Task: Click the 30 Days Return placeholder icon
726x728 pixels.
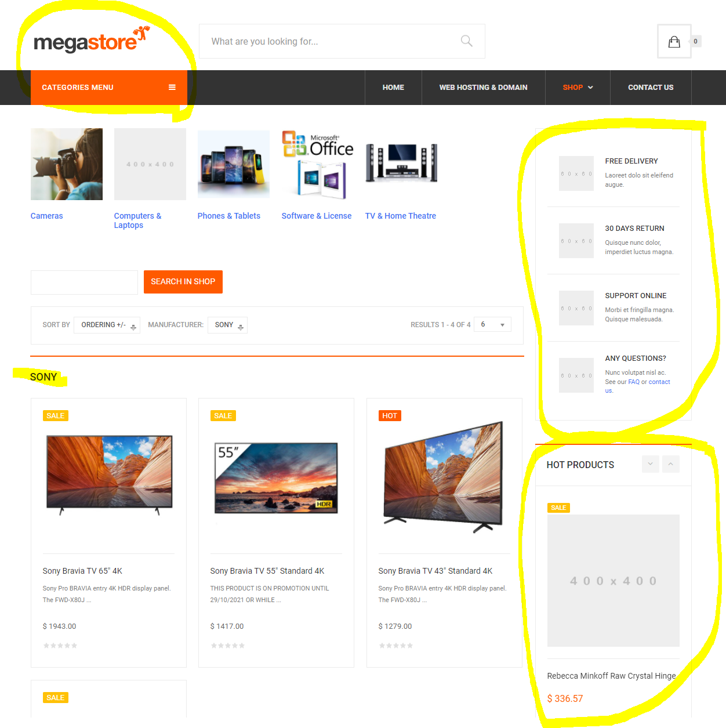Action: pos(576,241)
